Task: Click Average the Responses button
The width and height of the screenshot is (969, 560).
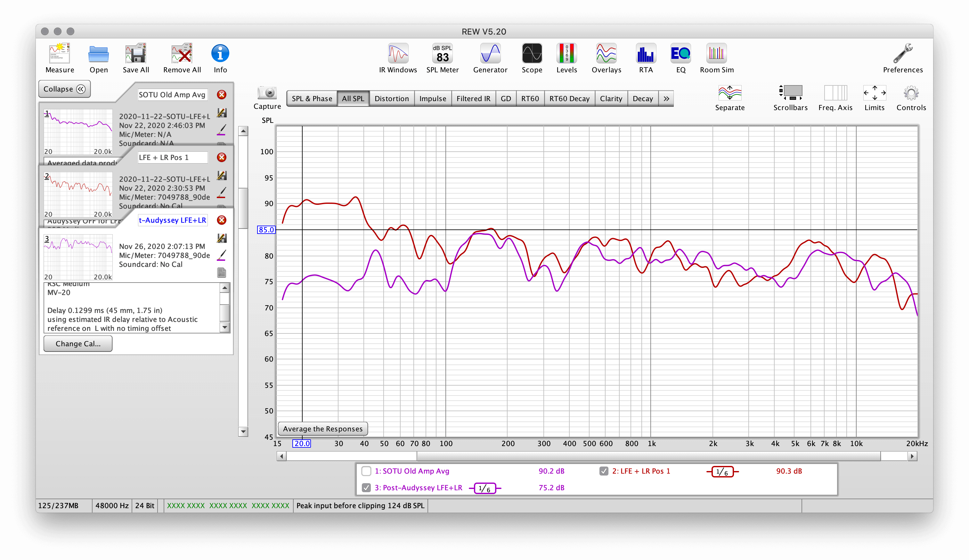Action: (x=322, y=428)
